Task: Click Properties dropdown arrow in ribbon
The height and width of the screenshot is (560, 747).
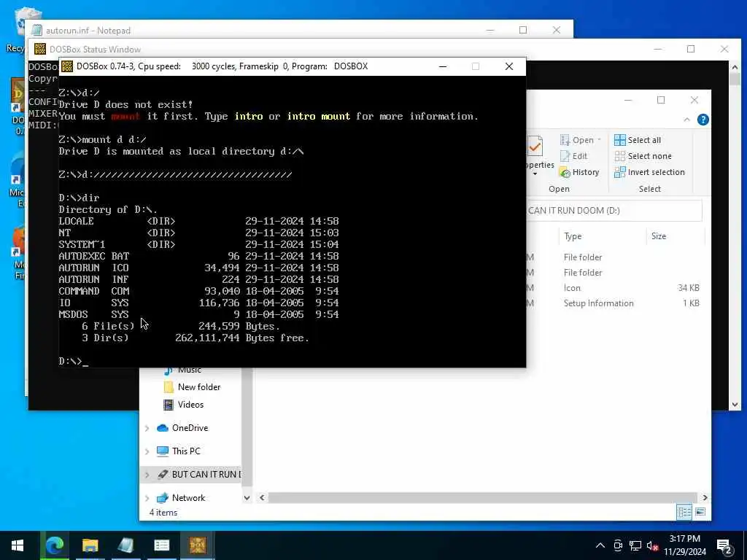Action: coord(535,174)
